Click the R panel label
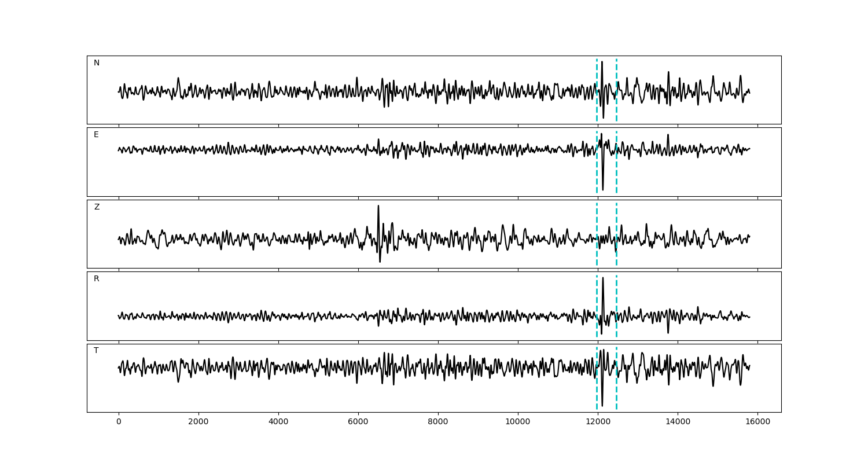 click(97, 279)
